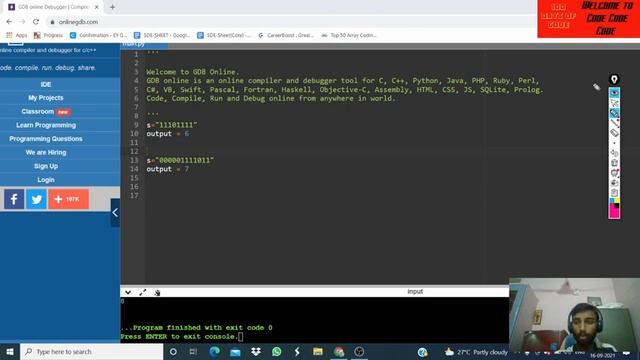Open the Top 50 Array Codin... bookmark
Screen dimensions: 640x360
pyautogui.click(x=349, y=36)
